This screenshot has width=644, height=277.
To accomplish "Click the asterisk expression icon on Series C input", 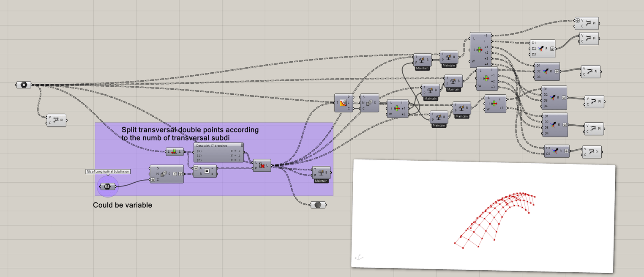I will [153, 180].
